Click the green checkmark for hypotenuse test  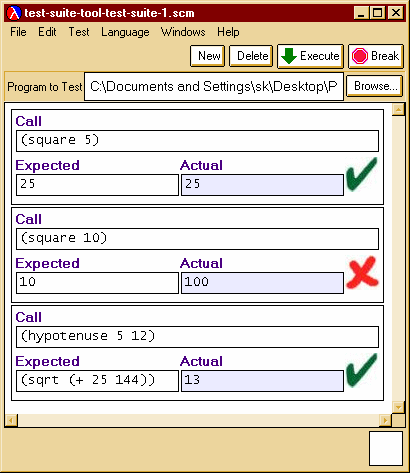[362, 370]
